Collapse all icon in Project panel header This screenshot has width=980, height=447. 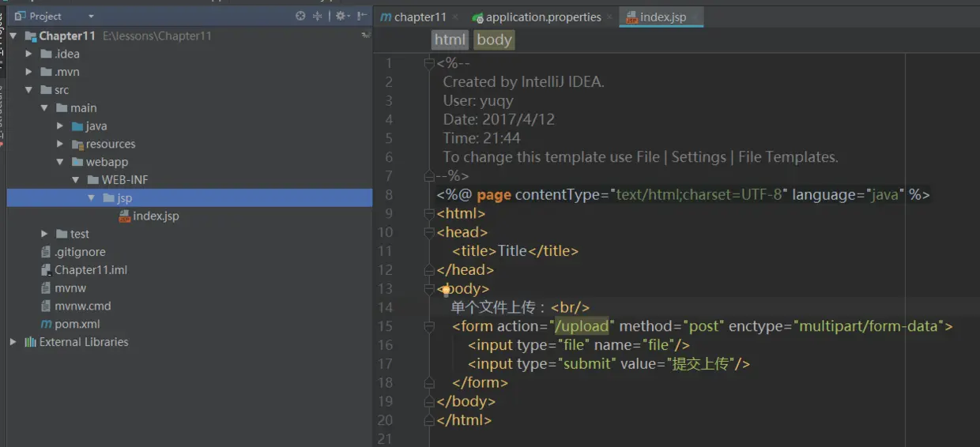[x=318, y=16]
